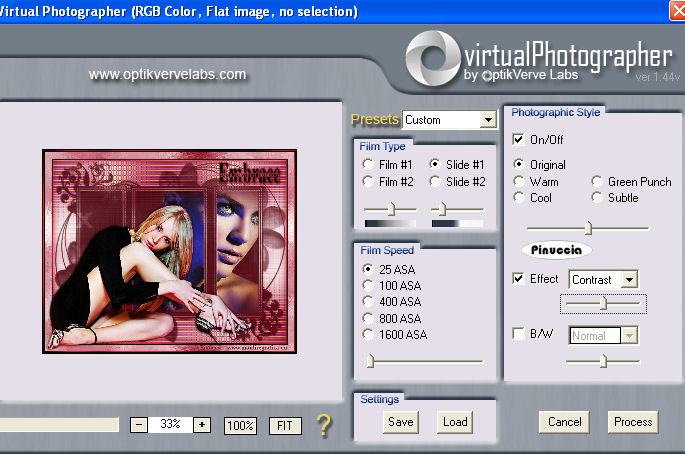Viewport: 685px width, 454px height.
Task: Click the Photographic Style strength slider handle
Action: [x=588, y=228]
